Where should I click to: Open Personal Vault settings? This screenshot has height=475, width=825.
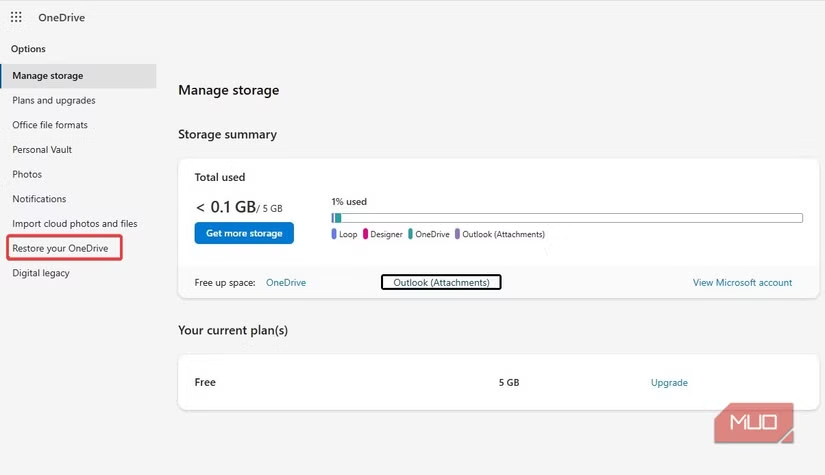[42, 150]
